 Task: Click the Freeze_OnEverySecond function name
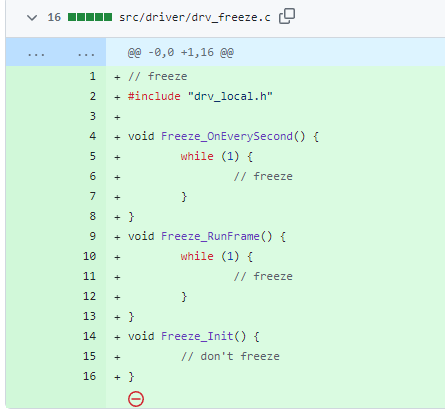pyautogui.click(x=227, y=136)
